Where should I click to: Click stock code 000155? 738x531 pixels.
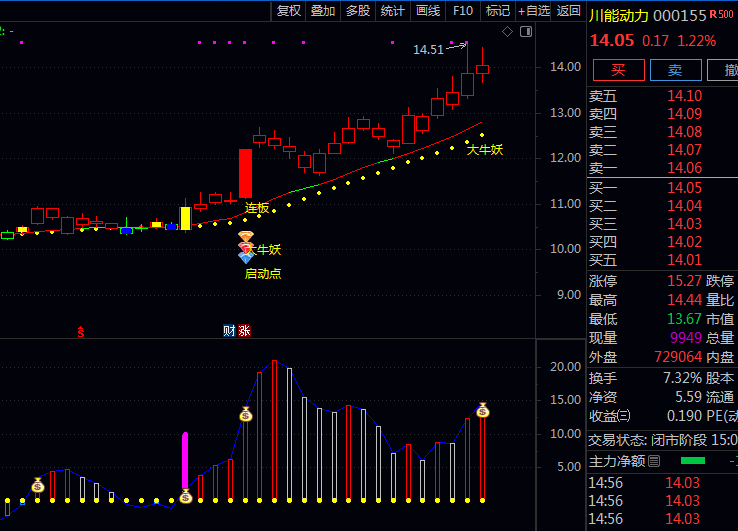(x=680, y=16)
